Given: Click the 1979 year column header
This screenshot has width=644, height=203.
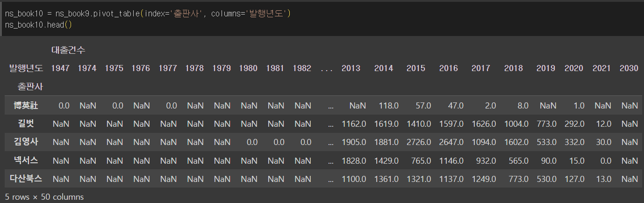Looking at the screenshot, I should [222, 68].
